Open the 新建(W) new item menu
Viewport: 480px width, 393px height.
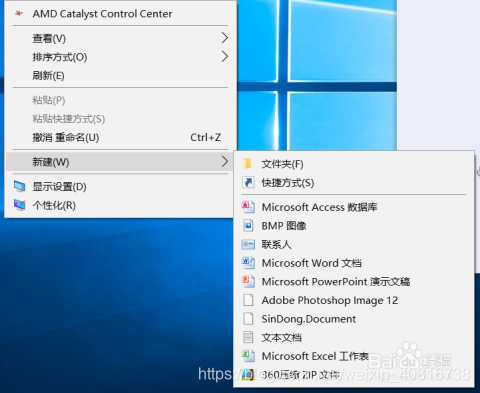point(120,162)
